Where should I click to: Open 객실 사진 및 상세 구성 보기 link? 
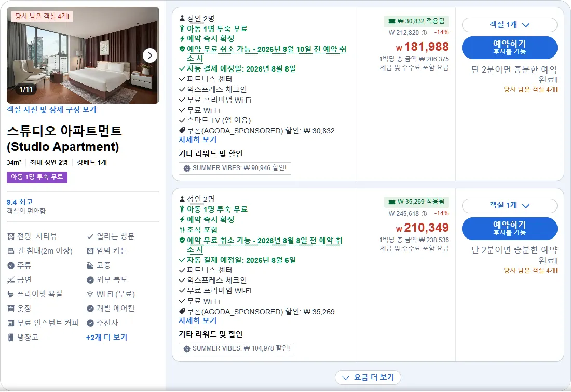[51, 109]
